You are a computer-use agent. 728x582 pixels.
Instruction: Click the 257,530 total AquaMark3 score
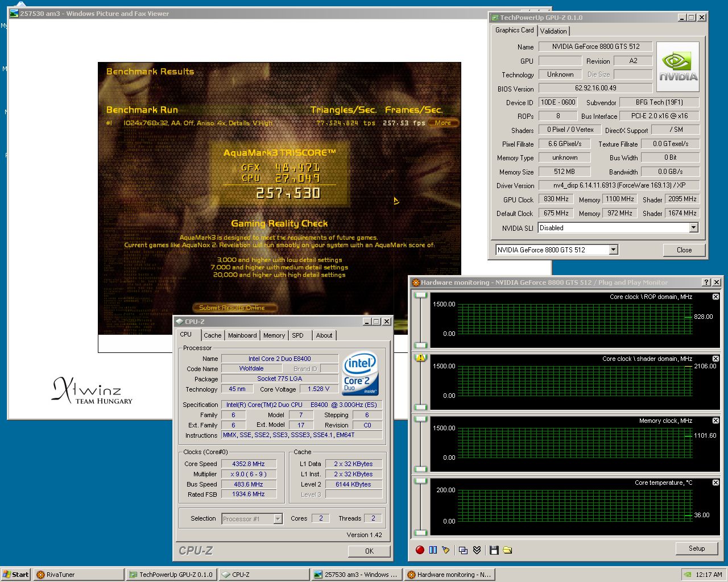(288, 193)
